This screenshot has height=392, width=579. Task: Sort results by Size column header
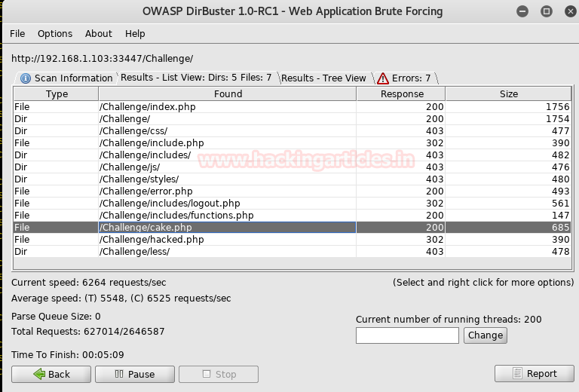[x=508, y=93]
